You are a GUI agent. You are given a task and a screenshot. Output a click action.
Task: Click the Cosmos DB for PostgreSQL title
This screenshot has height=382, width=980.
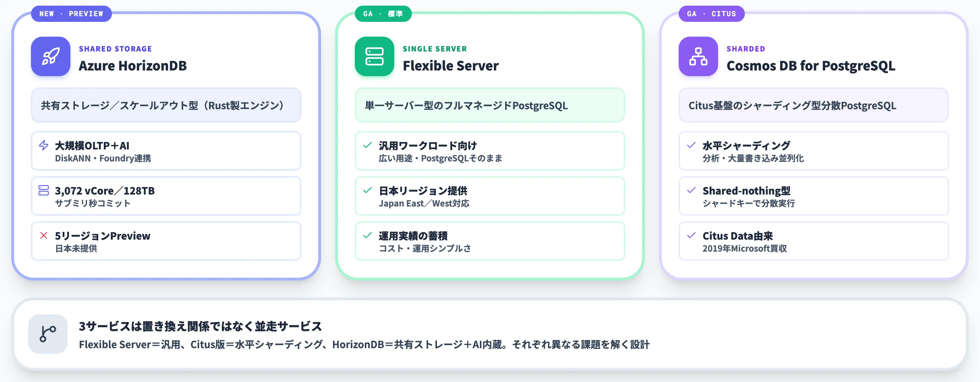811,66
